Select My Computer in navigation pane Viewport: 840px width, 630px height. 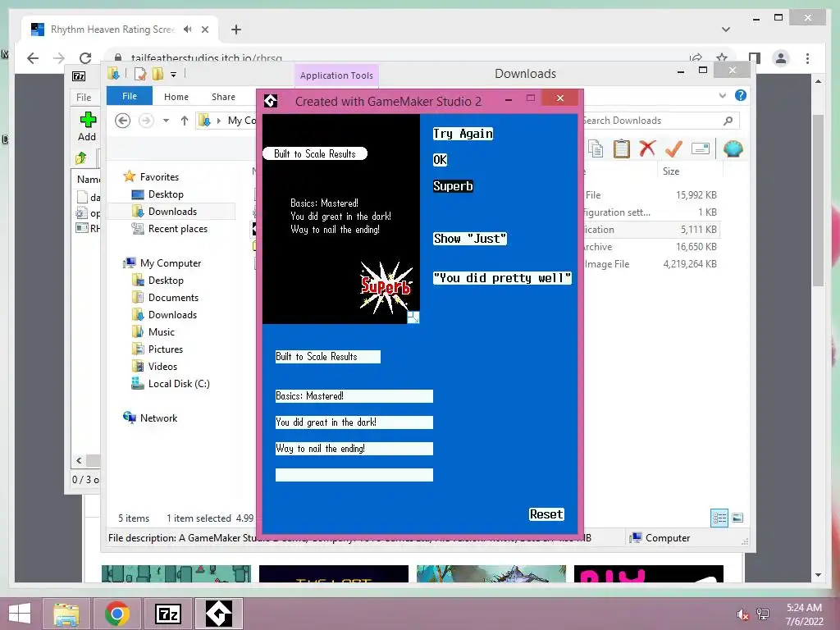tap(171, 263)
